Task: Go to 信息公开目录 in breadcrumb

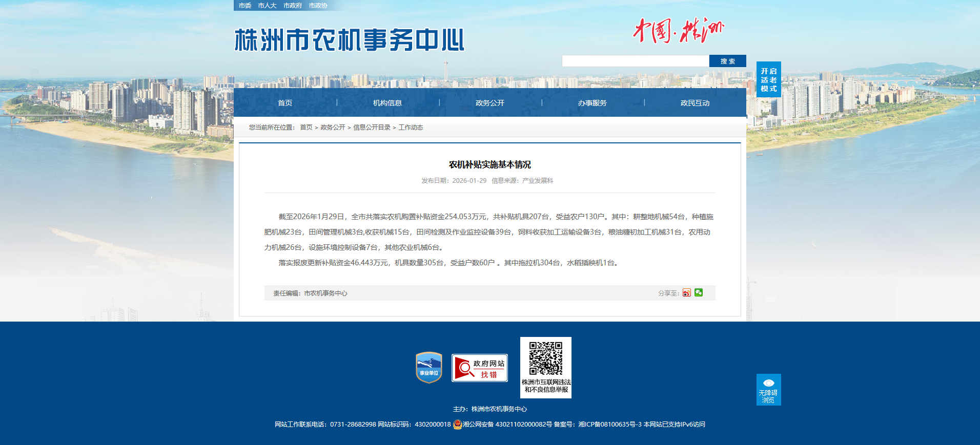Action: pos(372,128)
